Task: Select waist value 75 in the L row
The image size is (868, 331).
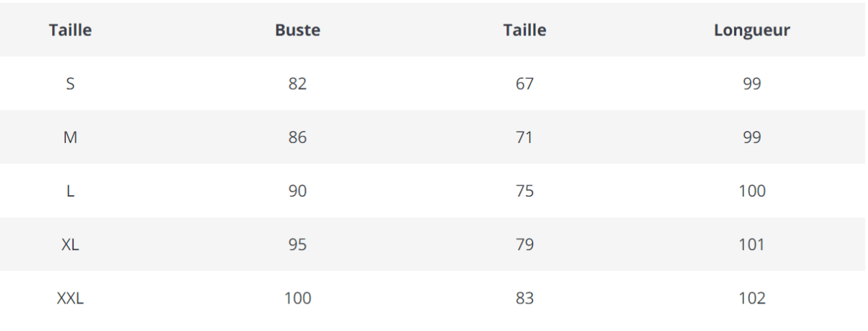Action: click(524, 191)
